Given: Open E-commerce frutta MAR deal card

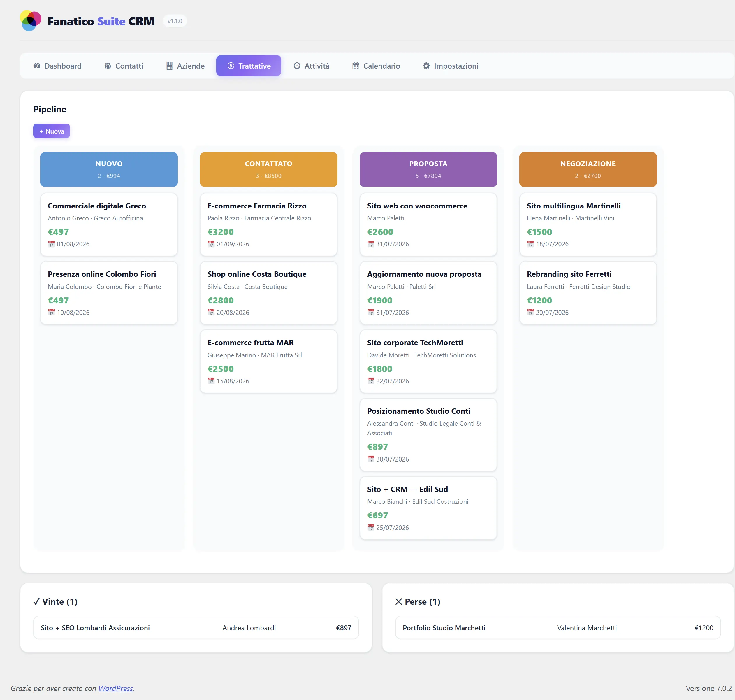Looking at the screenshot, I should click(268, 361).
